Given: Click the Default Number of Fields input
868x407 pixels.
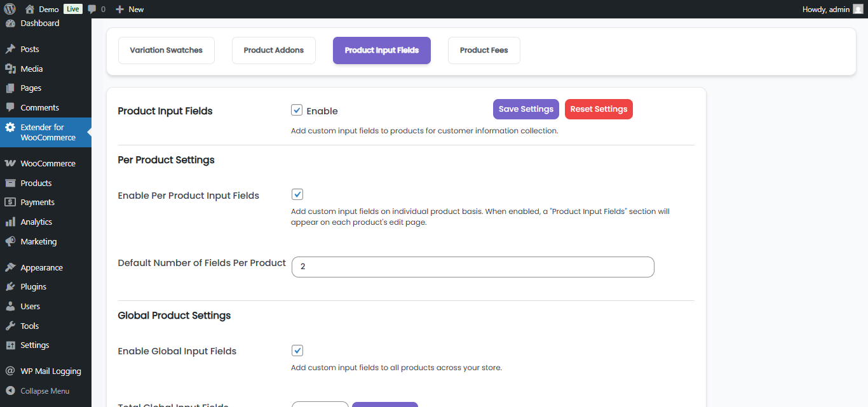Looking at the screenshot, I should tap(472, 267).
